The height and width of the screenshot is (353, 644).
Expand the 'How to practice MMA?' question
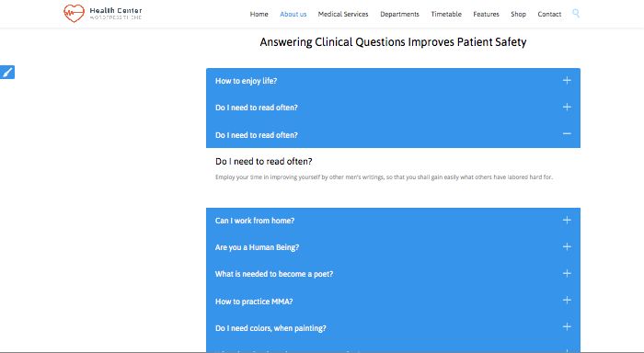tap(393, 302)
